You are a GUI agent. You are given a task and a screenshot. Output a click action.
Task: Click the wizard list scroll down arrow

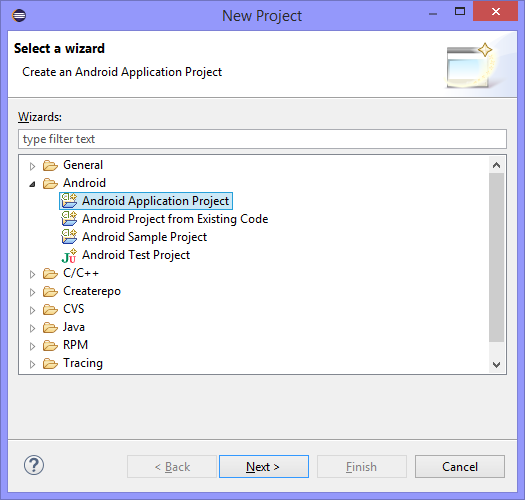pos(497,364)
